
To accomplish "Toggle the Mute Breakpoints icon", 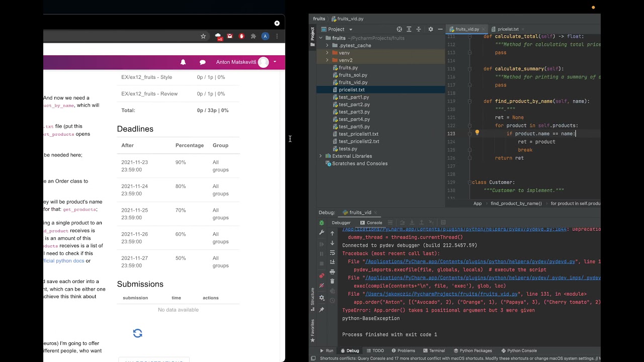I will (x=322, y=286).
